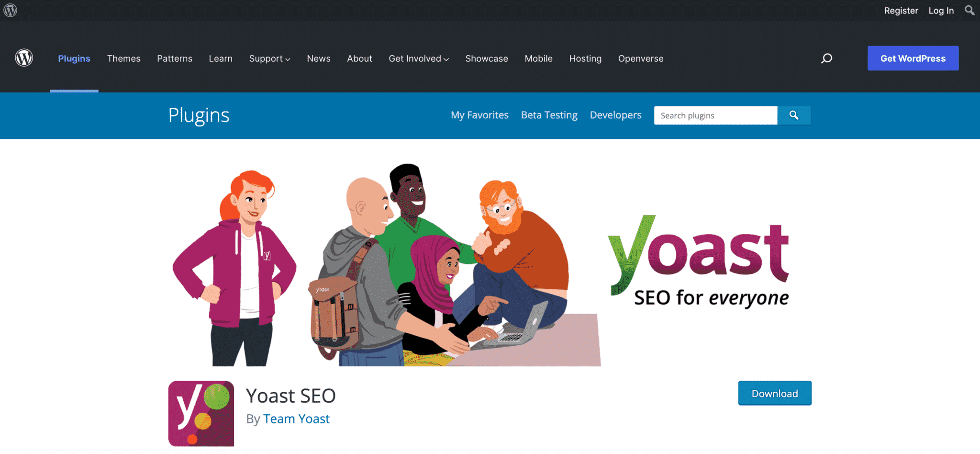Open the Team Yoast profile link

(296, 418)
